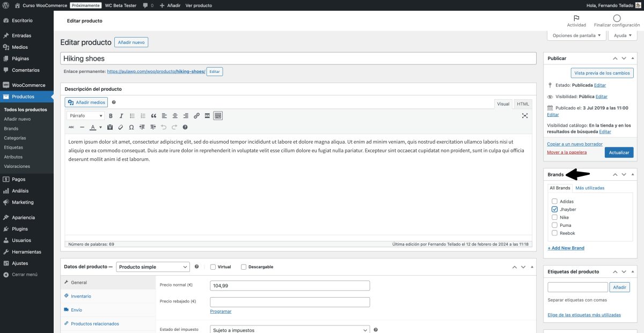This screenshot has width=644, height=333.
Task: Apply italic formatting
Action: (x=121, y=115)
